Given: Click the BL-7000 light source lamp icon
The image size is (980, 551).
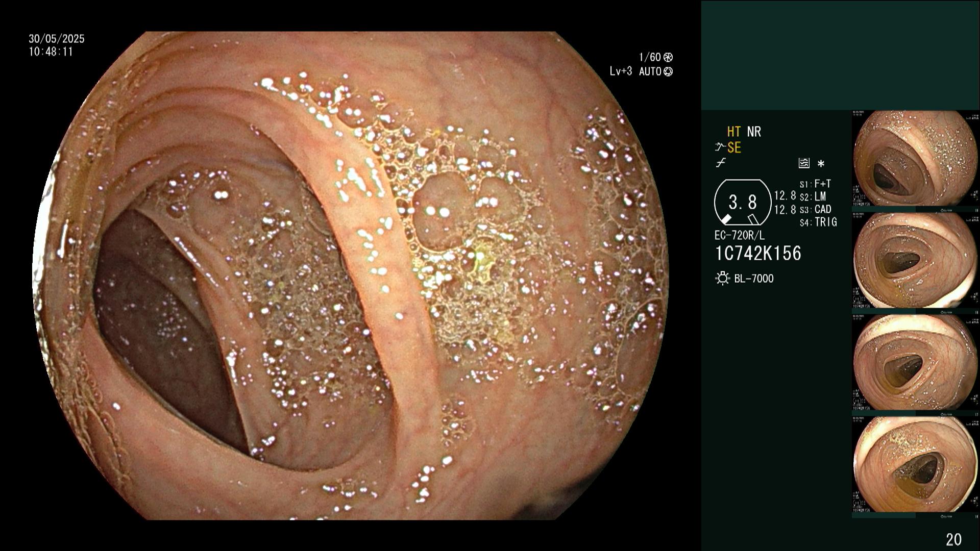Looking at the screenshot, I should point(722,279).
